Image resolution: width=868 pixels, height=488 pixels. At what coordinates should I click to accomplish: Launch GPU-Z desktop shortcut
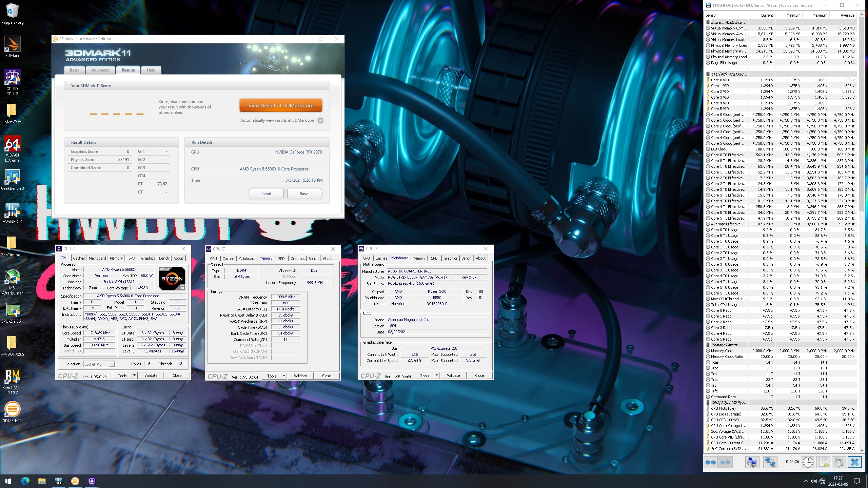pyautogui.click(x=12, y=313)
